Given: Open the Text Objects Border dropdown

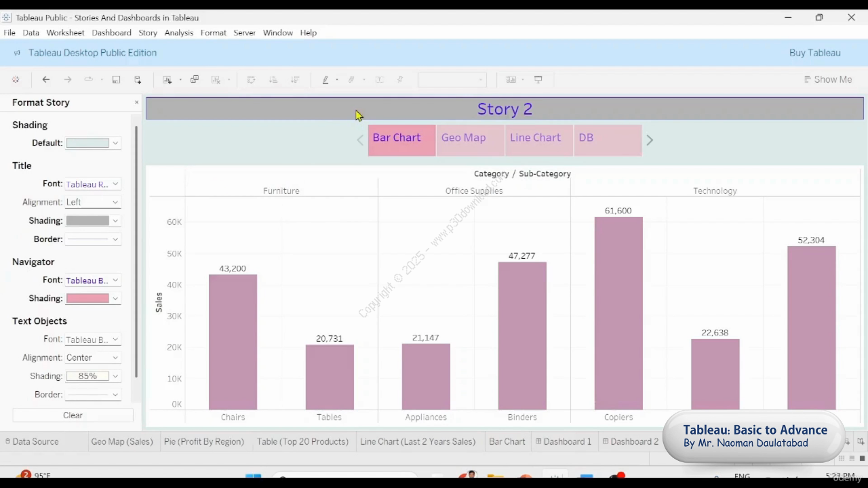Looking at the screenshot, I should click(93, 394).
